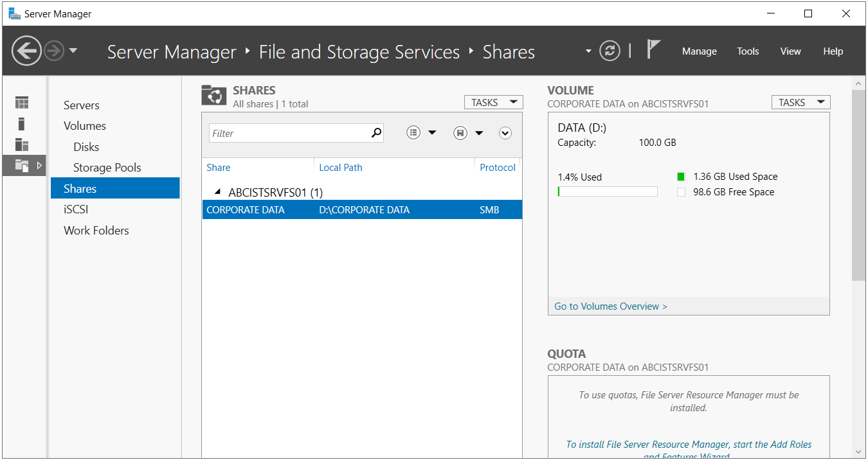Open the Notifications flag icon

pos(653,49)
